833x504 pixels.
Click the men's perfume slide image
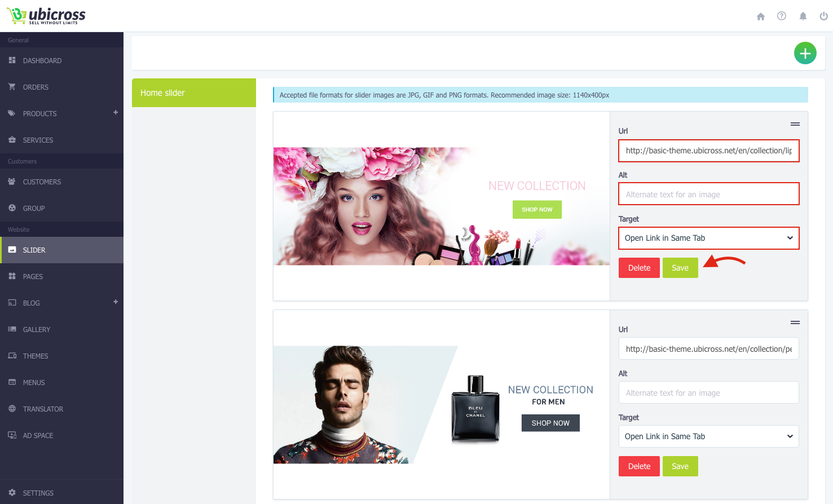click(442, 405)
